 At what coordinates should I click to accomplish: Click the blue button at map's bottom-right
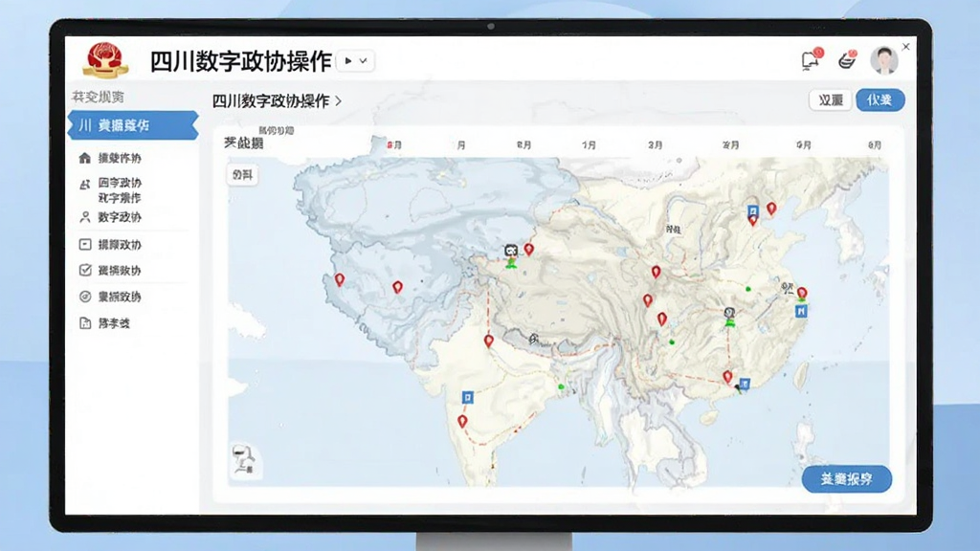click(x=846, y=479)
